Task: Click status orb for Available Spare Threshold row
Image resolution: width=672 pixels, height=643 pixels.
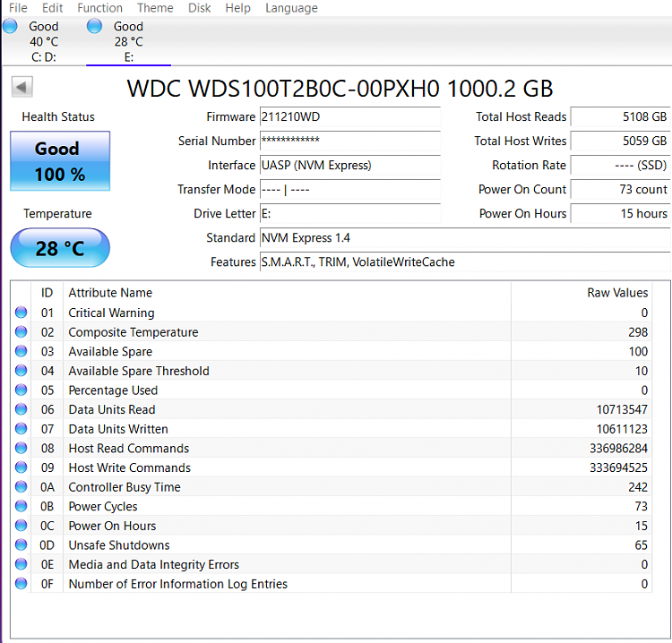Action: coord(21,371)
